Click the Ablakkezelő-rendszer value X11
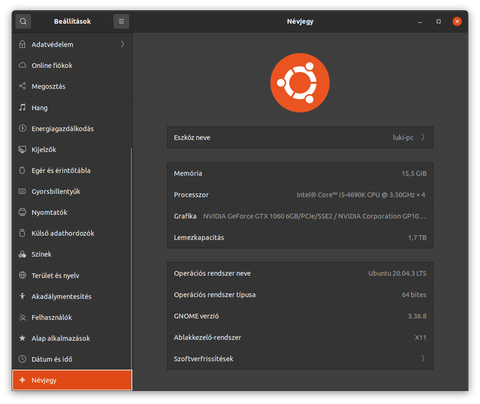The width and height of the screenshot is (480, 404). tap(420, 337)
